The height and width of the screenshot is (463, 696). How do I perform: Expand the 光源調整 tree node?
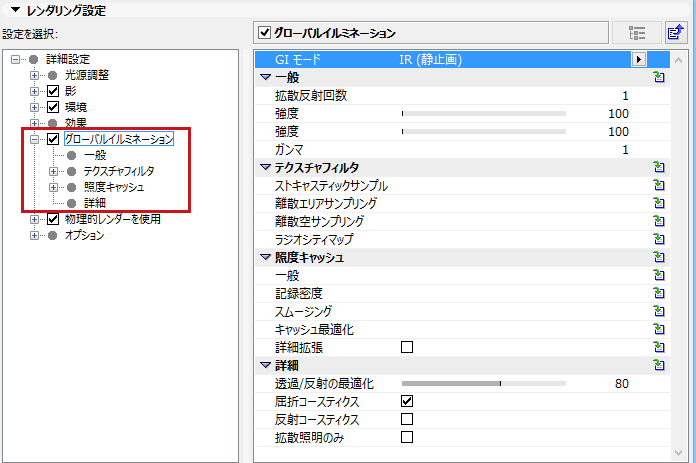point(34,75)
